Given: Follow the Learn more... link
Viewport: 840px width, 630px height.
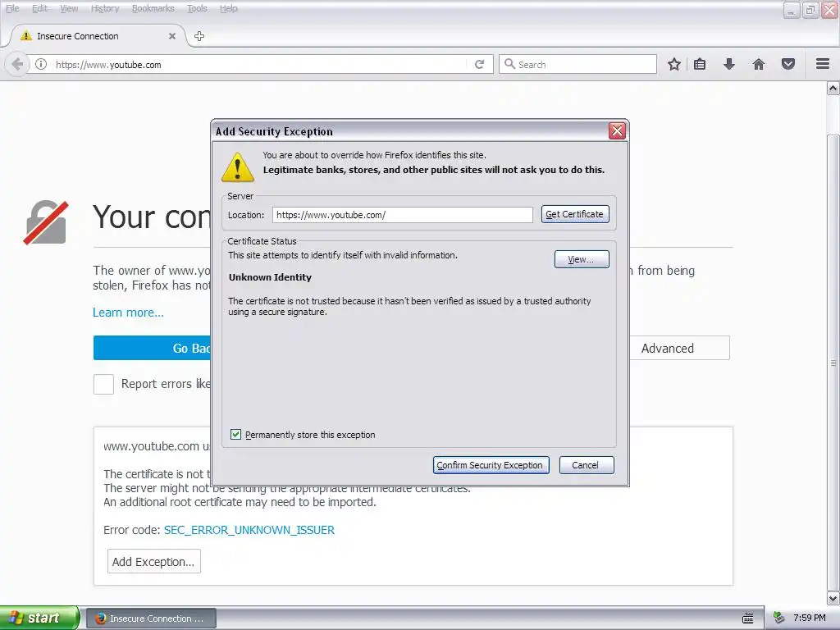Looking at the screenshot, I should coord(128,313).
